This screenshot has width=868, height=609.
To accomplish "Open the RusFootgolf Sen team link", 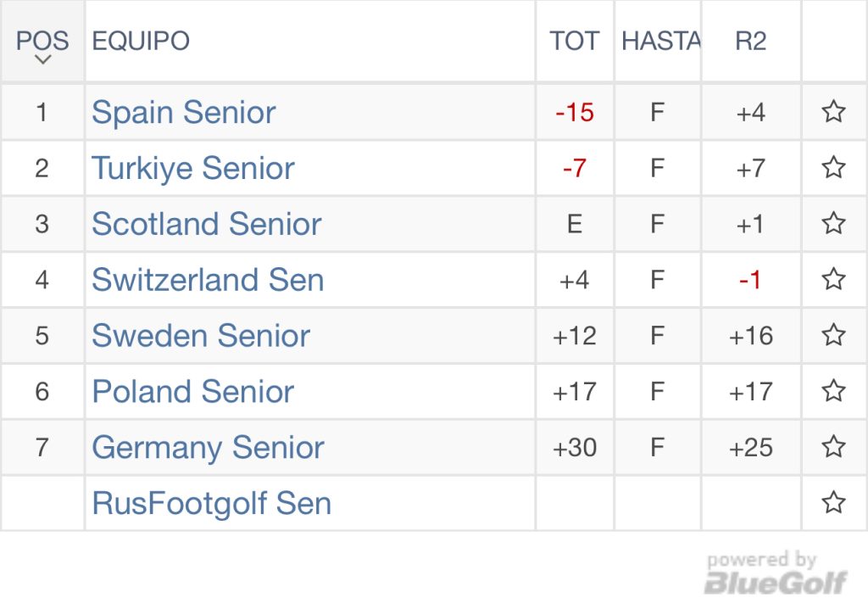I will click(211, 503).
